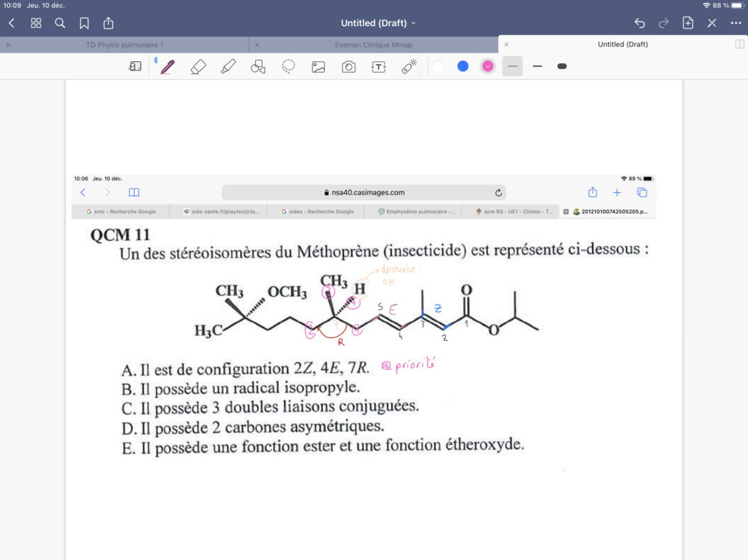
Task: Activate the lasso selection tool
Action: coord(288,67)
